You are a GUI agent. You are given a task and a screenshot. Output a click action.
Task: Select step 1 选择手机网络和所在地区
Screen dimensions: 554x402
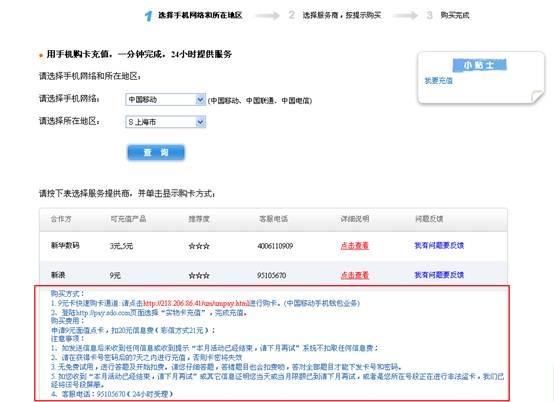point(200,15)
